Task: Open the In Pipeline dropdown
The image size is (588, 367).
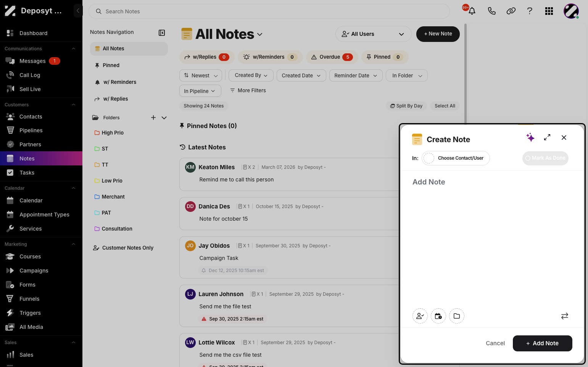Action: click(200, 91)
